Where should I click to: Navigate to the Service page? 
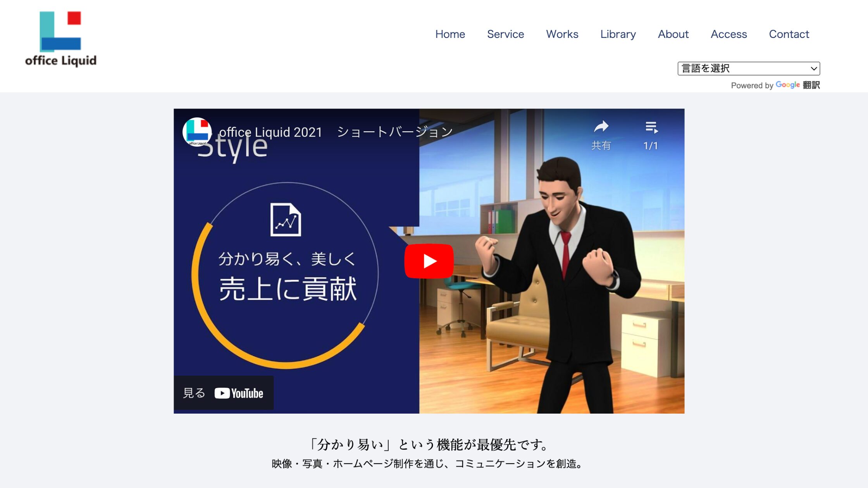[x=505, y=34]
